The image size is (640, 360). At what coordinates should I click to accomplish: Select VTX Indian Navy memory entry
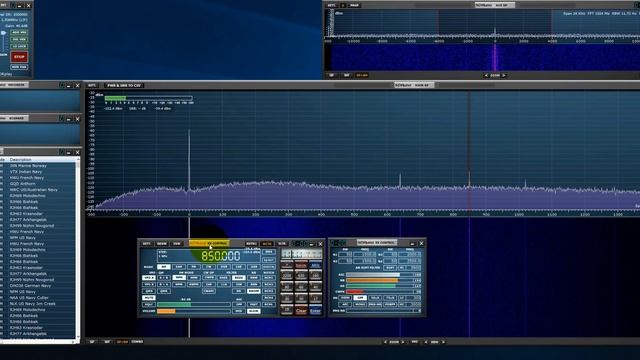[26, 172]
